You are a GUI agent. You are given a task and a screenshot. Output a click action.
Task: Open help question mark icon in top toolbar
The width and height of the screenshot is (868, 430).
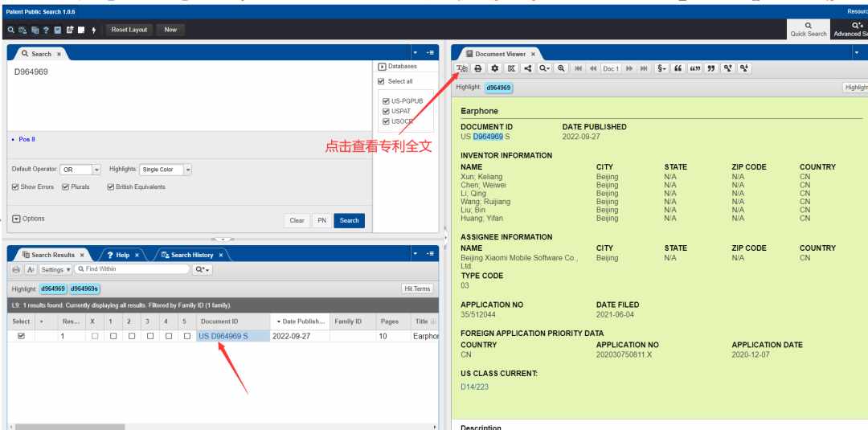pyautogui.click(x=47, y=30)
